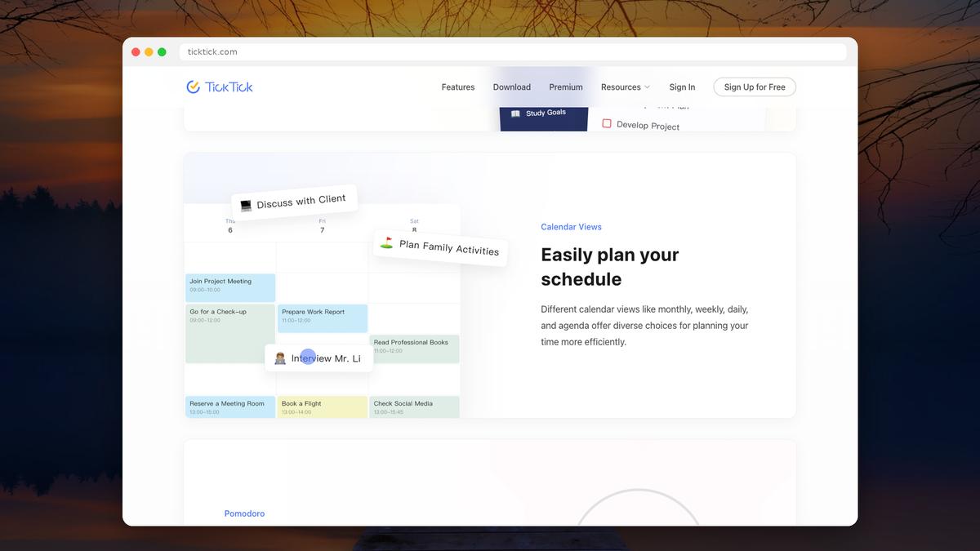The image size is (980, 551).
Task: Select the person icon on "Interview Mr. Li" card
Action: pyautogui.click(x=279, y=358)
